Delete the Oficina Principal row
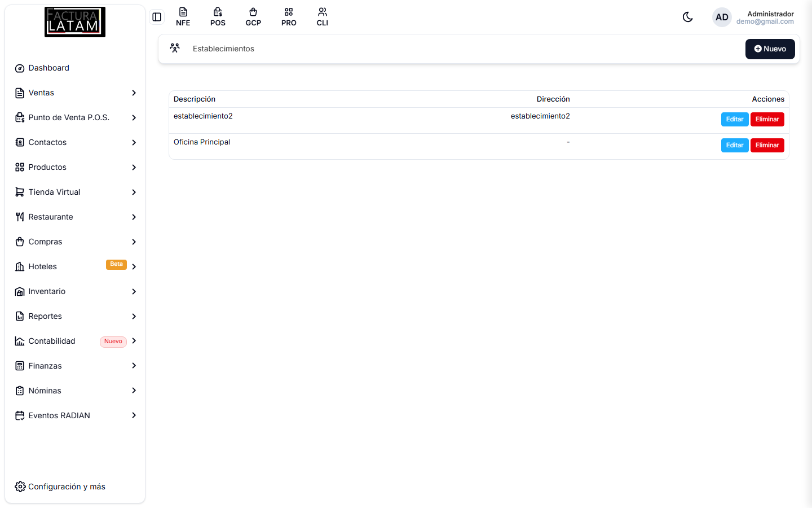The height and width of the screenshot is (508, 812). tap(767, 145)
